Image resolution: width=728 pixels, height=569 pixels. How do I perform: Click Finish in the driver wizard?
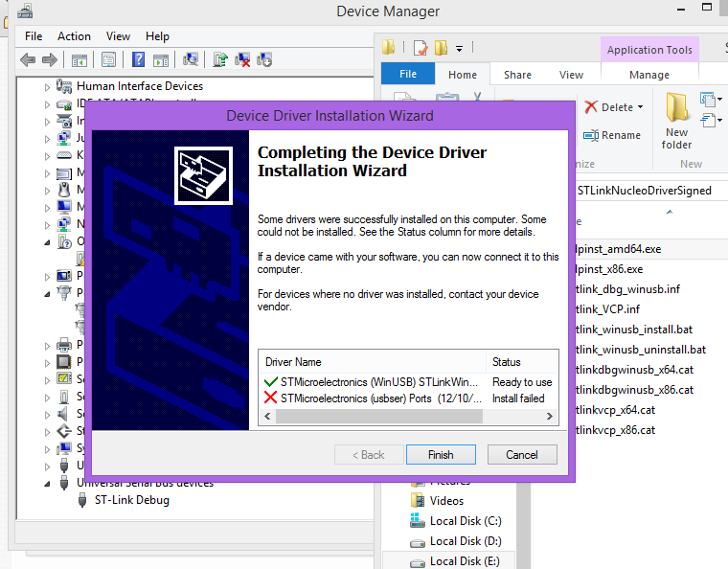pos(441,454)
